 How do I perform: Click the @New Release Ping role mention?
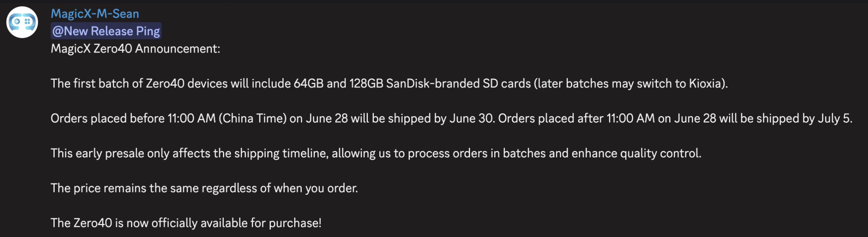point(106,31)
